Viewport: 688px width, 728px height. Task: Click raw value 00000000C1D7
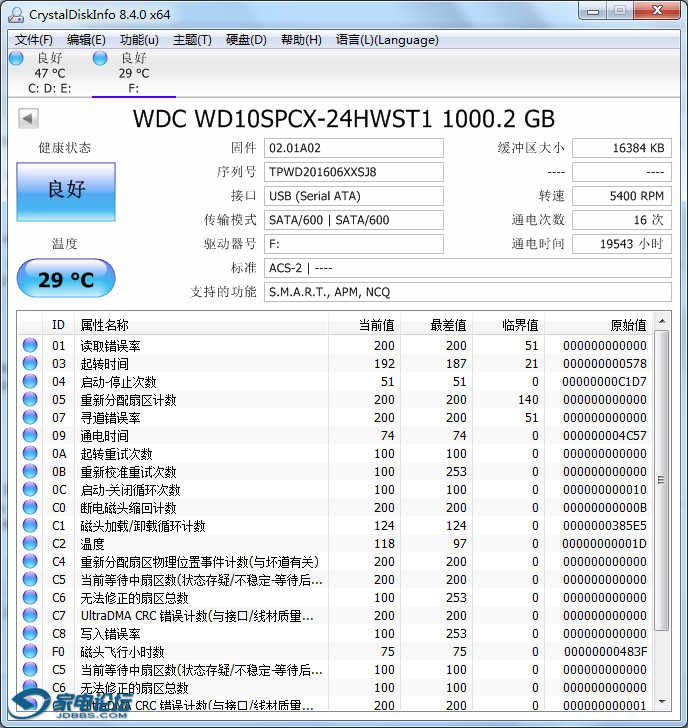coord(604,382)
